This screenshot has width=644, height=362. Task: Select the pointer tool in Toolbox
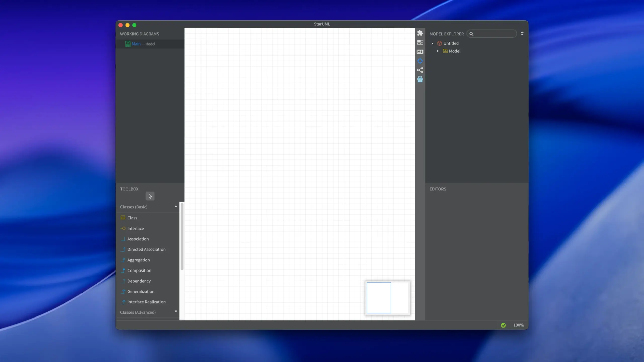(150, 196)
